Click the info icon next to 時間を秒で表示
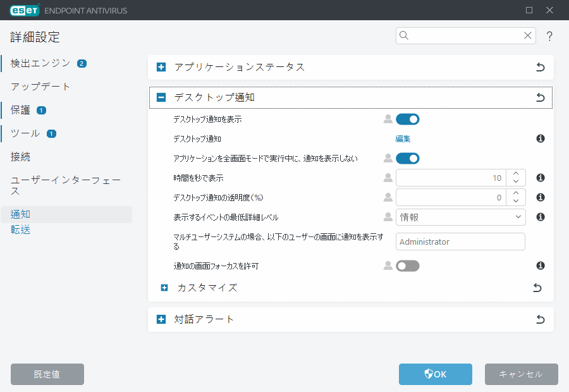Screen dimensions: 569x392 pos(540,178)
